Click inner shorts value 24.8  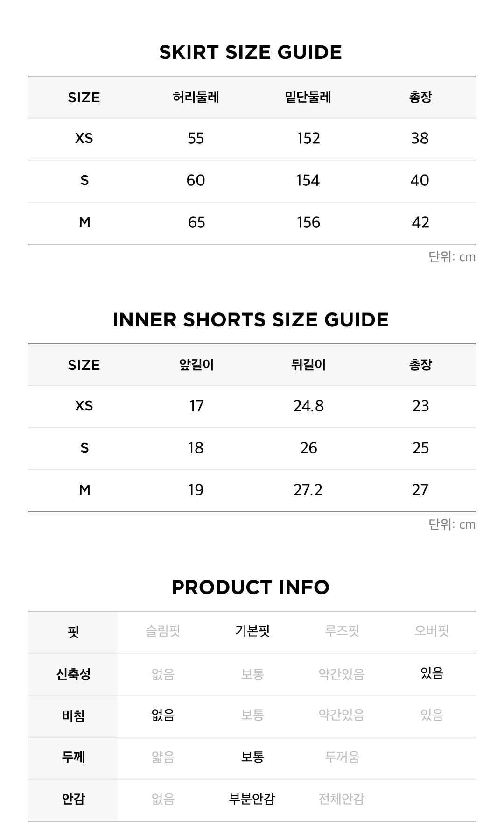coord(308,406)
